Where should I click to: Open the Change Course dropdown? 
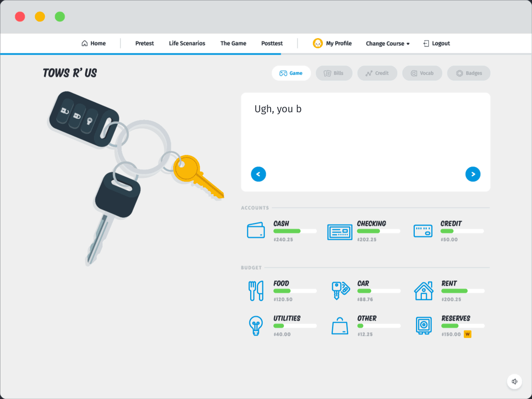click(387, 43)
